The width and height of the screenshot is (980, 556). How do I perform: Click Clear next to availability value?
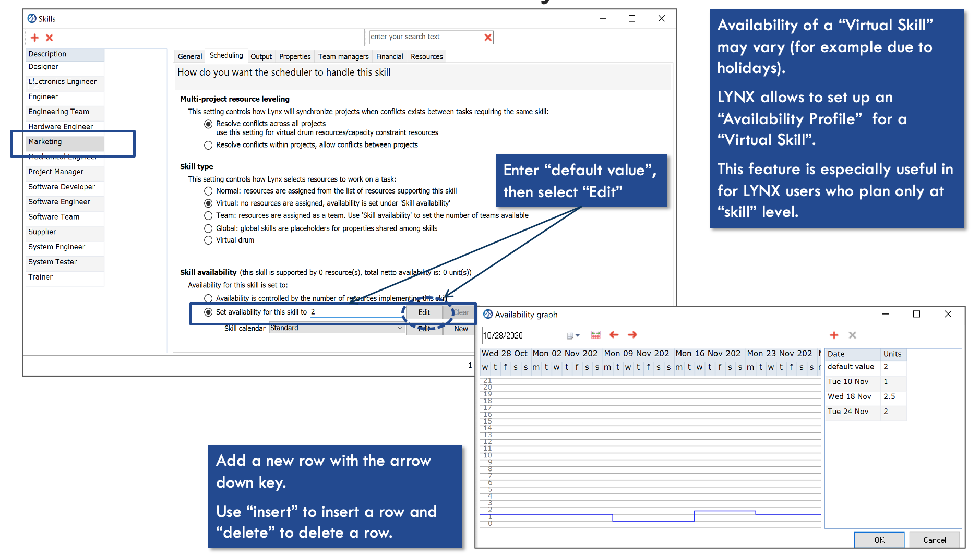461,312
